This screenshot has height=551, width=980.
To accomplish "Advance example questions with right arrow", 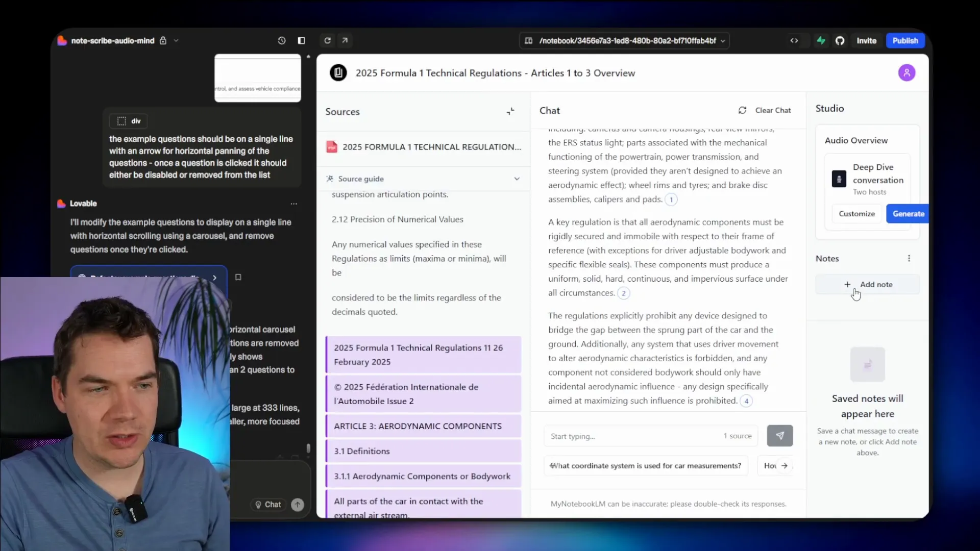I will click(785, 466).
